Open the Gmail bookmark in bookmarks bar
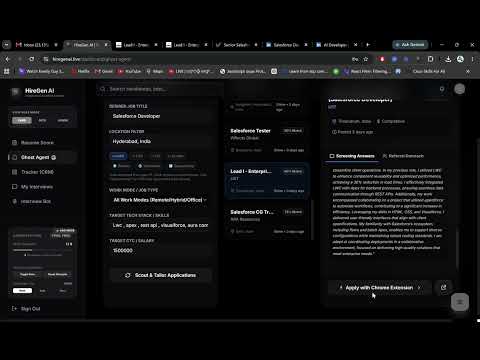 coord(104,71)
